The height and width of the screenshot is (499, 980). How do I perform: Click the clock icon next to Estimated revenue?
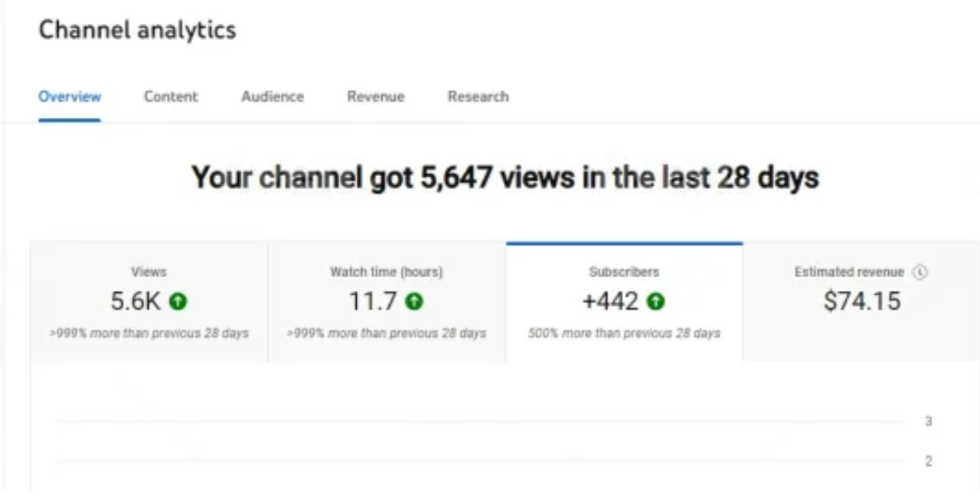pyautogui.click(x=921, y=272)
